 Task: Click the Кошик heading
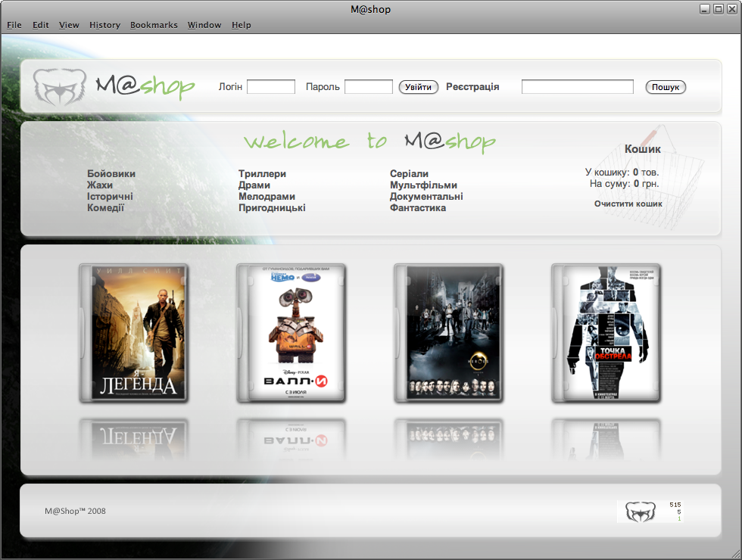(x=643, y=149)
